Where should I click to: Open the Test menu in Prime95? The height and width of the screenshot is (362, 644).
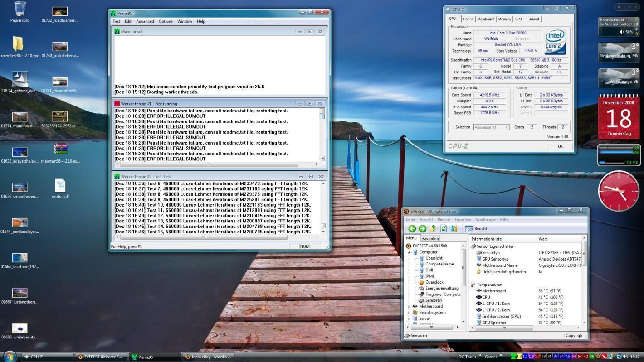tap(116, 21)
